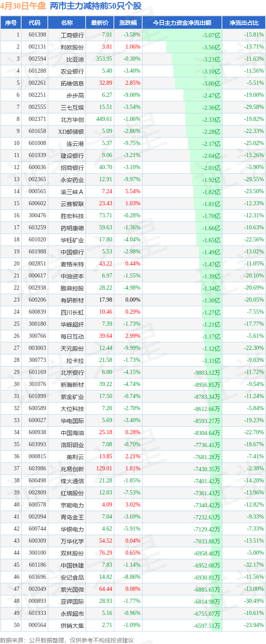Select stock name 建设银行
Screen dimensions: 266x644
72,155
